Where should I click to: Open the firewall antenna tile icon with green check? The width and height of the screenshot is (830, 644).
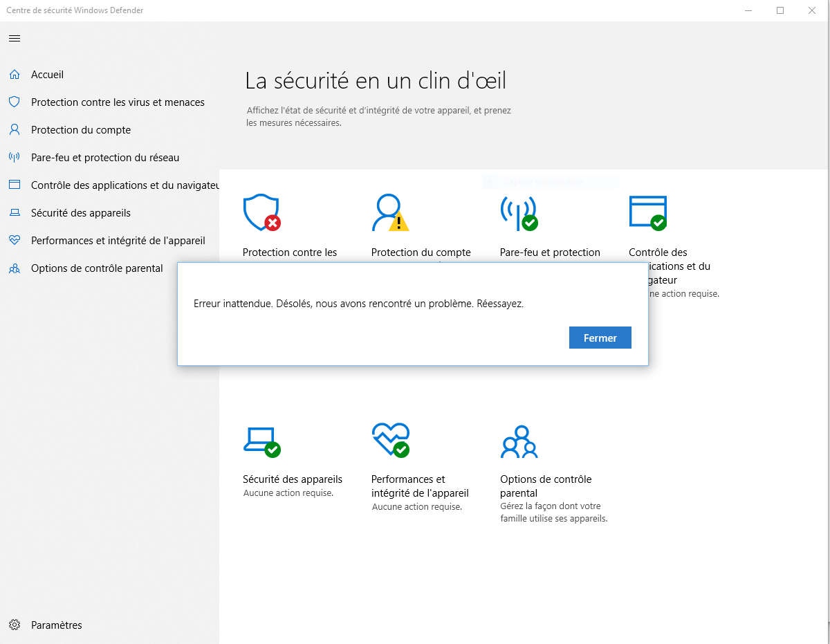519,213
